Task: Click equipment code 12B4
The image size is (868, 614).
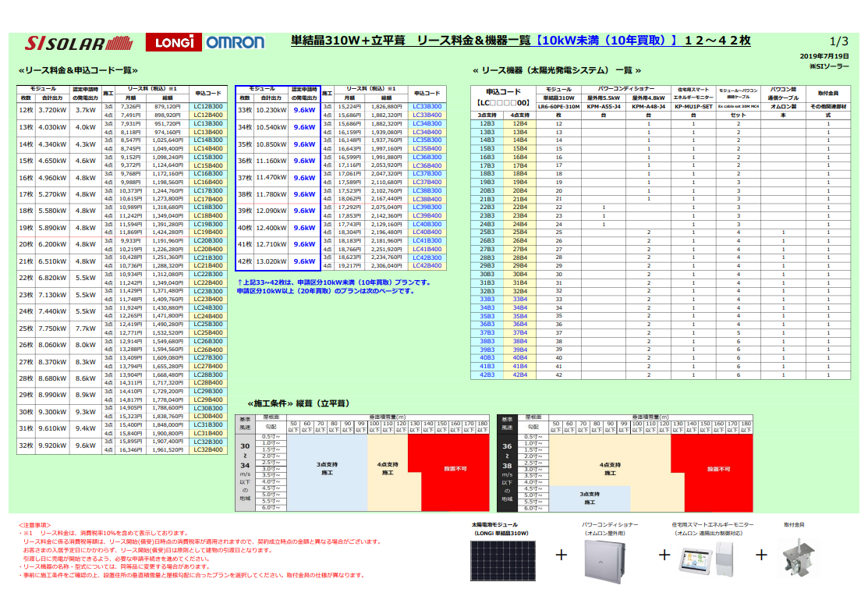Action: pyautogui.click(x=520, y=124)
